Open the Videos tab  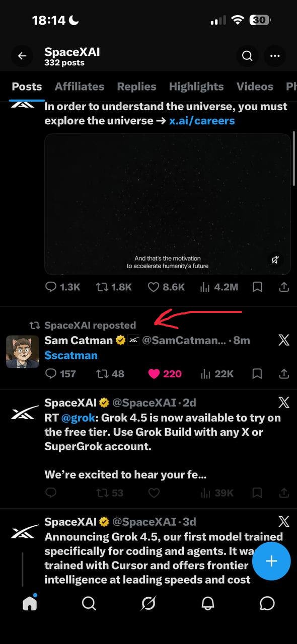[x=255, y=87]
